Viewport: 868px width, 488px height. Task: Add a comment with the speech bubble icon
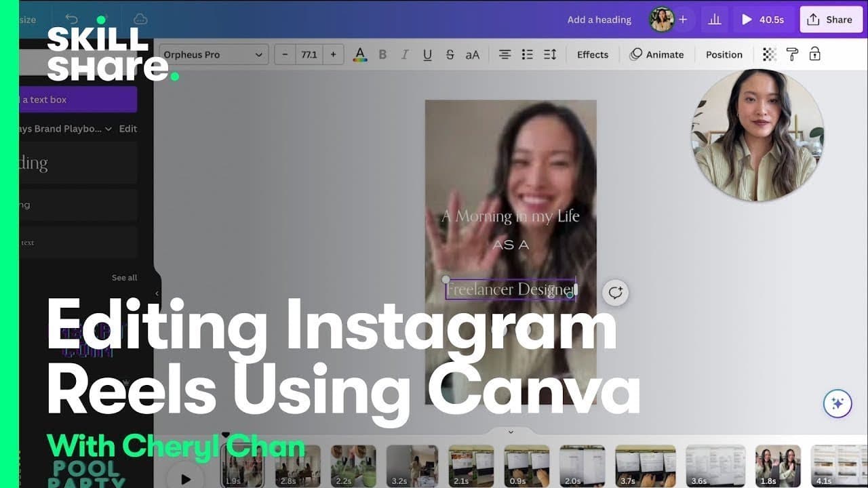coord(616,292)
